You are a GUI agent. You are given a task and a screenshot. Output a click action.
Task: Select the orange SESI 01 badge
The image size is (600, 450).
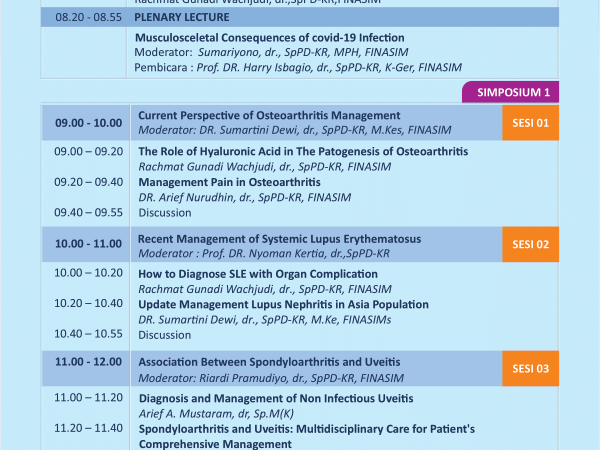530,123
